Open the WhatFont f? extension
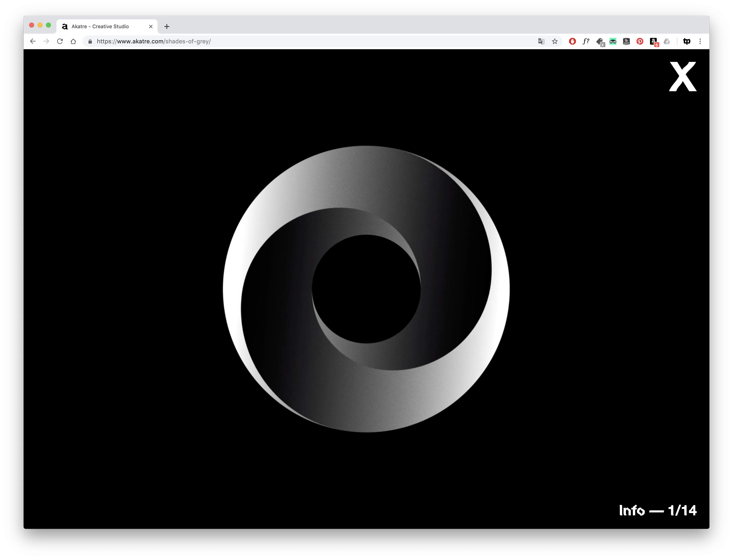The image size is (733, 560). [x=586, y=41]
